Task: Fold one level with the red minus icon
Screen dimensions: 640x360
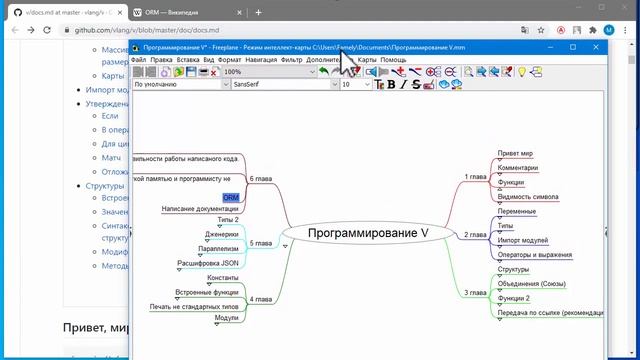Action: [x=415, y=72]
